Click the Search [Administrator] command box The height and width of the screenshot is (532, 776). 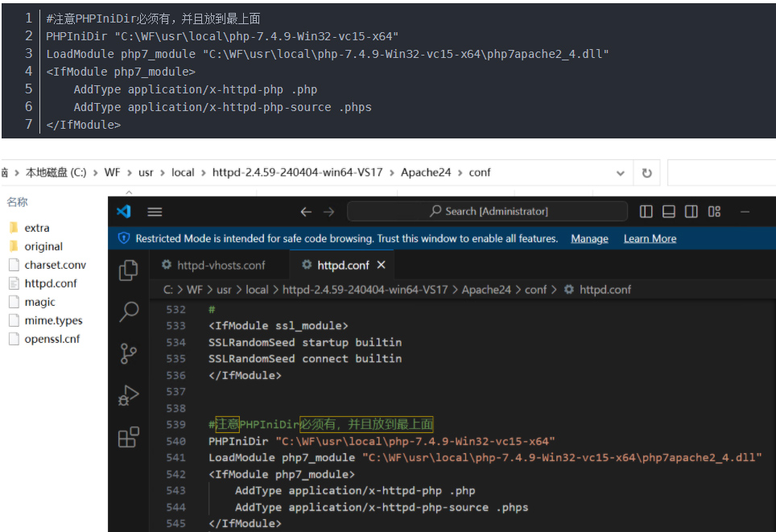click(488, 212)
